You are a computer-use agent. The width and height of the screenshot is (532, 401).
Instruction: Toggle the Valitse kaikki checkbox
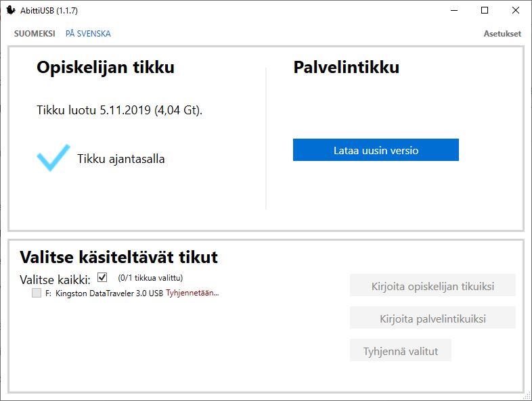(x=102, y=277)
